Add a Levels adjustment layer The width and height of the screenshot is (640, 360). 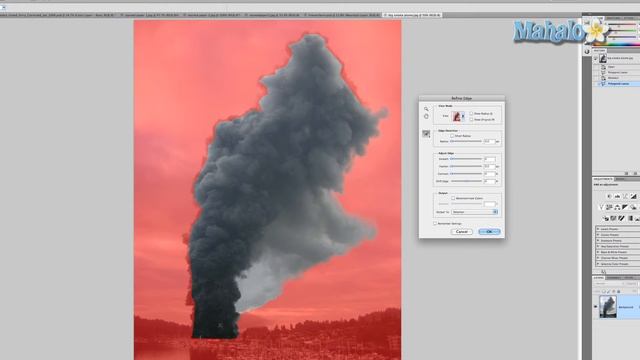click(x=617, y=196)
